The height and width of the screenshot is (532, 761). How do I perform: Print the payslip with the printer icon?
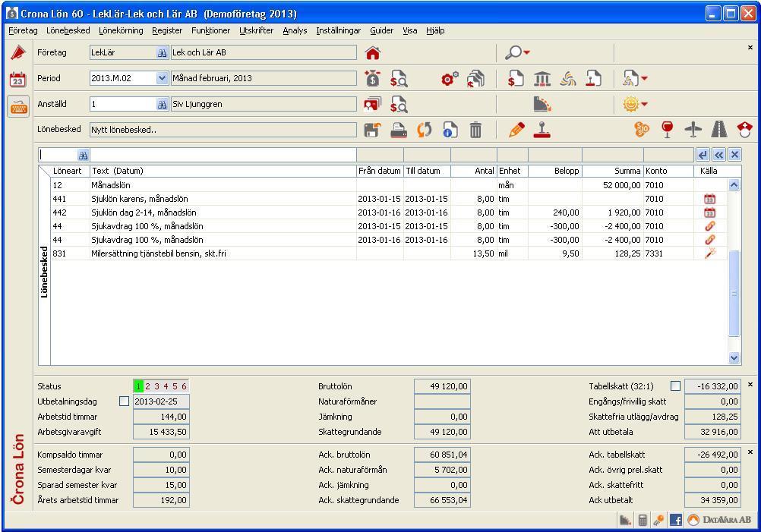[x=399, y=130]
